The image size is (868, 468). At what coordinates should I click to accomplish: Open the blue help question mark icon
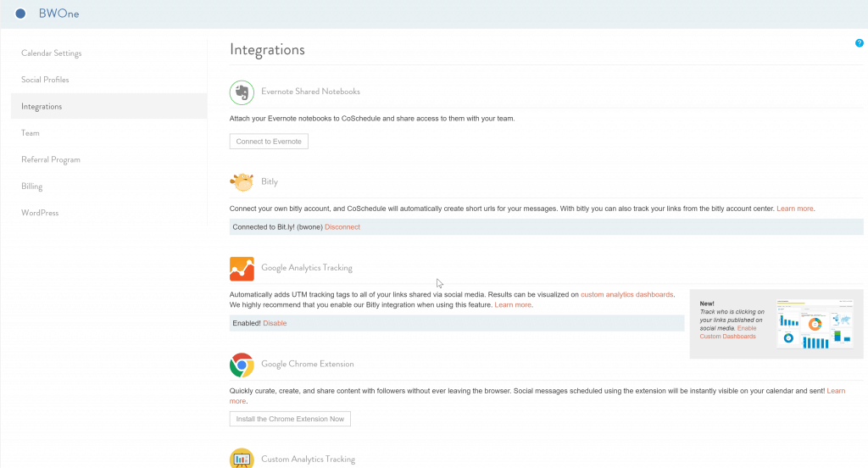pos(860,43)
